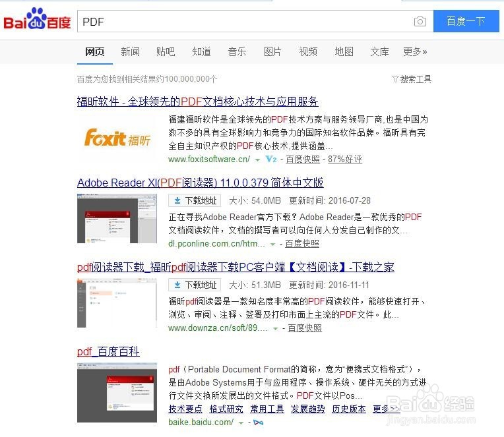Open the 技术要点 sublink

click(185, 409)
